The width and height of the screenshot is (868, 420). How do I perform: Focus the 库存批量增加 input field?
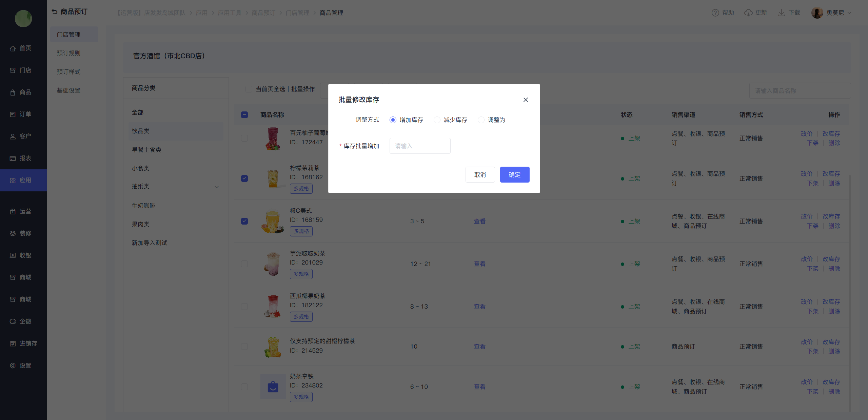420,146
